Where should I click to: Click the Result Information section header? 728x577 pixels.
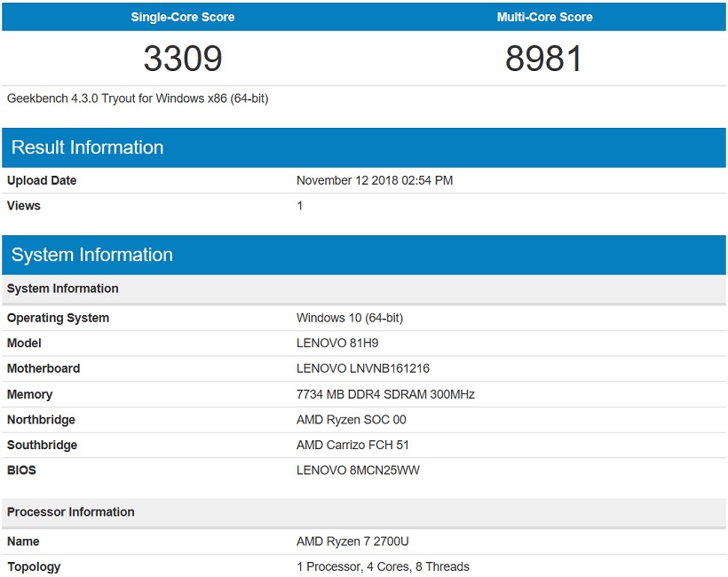pyautogui.click(x=88, y=147)
